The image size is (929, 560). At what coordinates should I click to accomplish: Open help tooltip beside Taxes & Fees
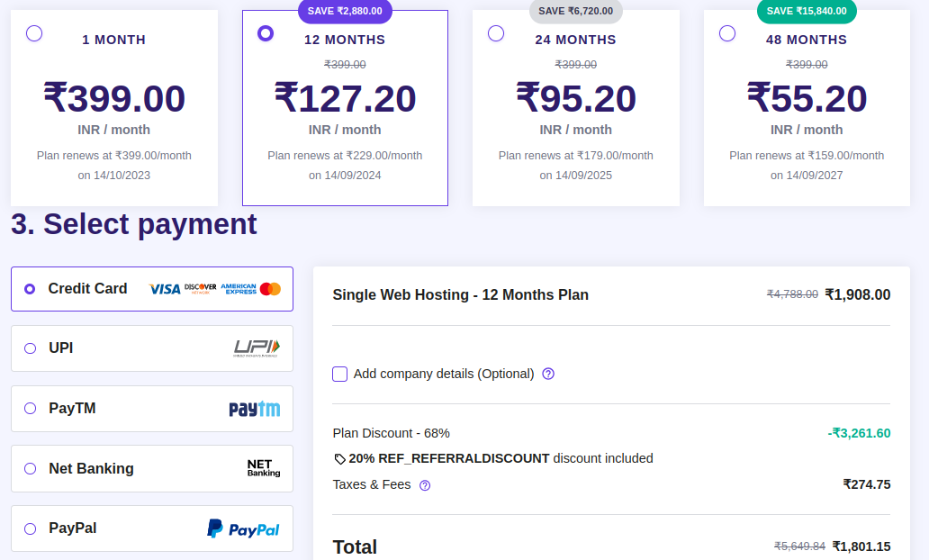pos(425,485)
